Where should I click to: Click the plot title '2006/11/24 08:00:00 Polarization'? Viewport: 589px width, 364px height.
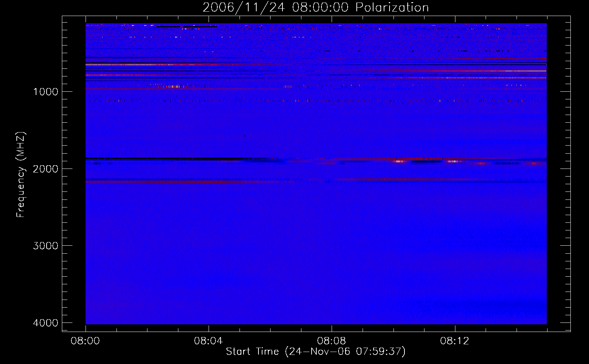coord(316,7)
